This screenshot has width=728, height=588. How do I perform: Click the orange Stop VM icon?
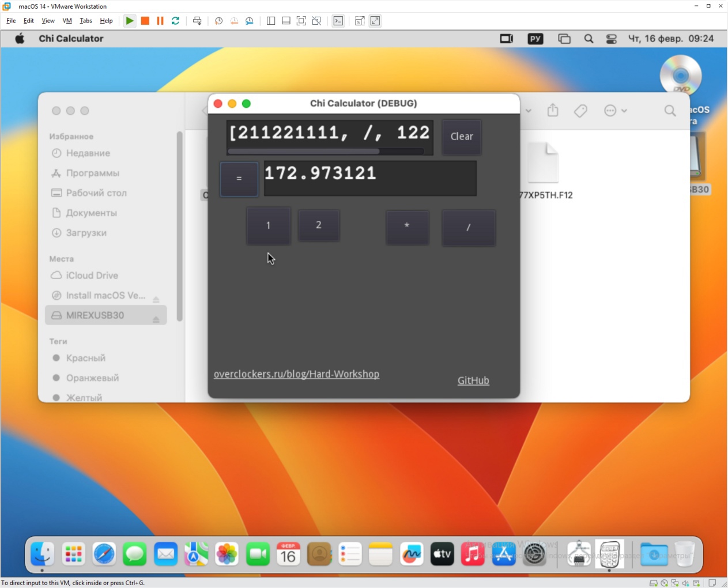[x=145, y=21]
